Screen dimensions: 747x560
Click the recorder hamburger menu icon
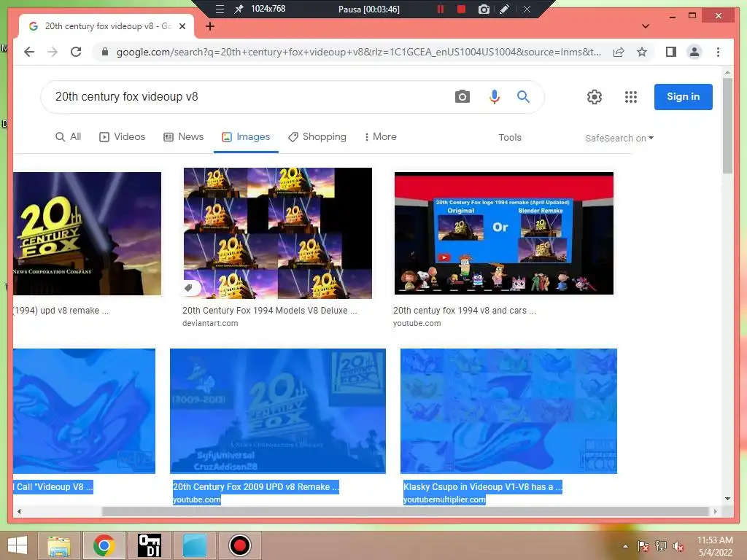pyautogui.click(x=220, y=9)
